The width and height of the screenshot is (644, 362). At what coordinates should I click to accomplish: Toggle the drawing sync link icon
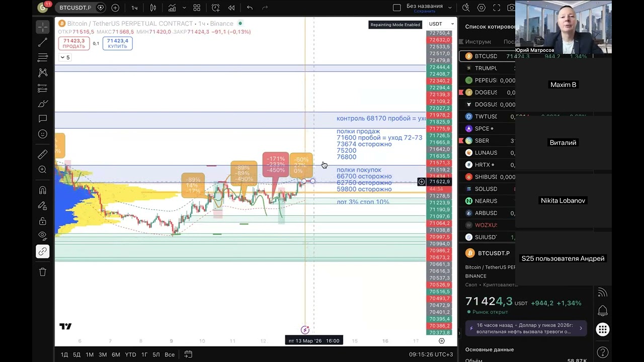click(43, 251)
